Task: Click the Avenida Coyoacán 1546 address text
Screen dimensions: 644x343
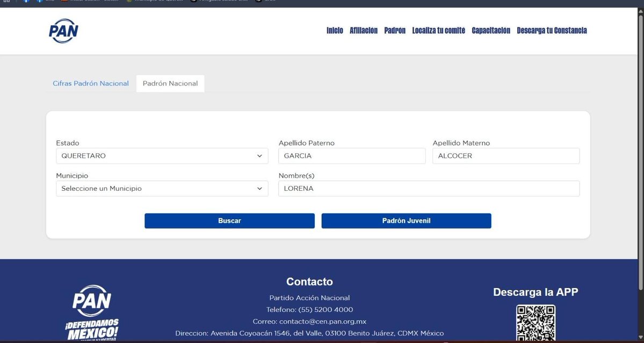Action: [310, 333]
